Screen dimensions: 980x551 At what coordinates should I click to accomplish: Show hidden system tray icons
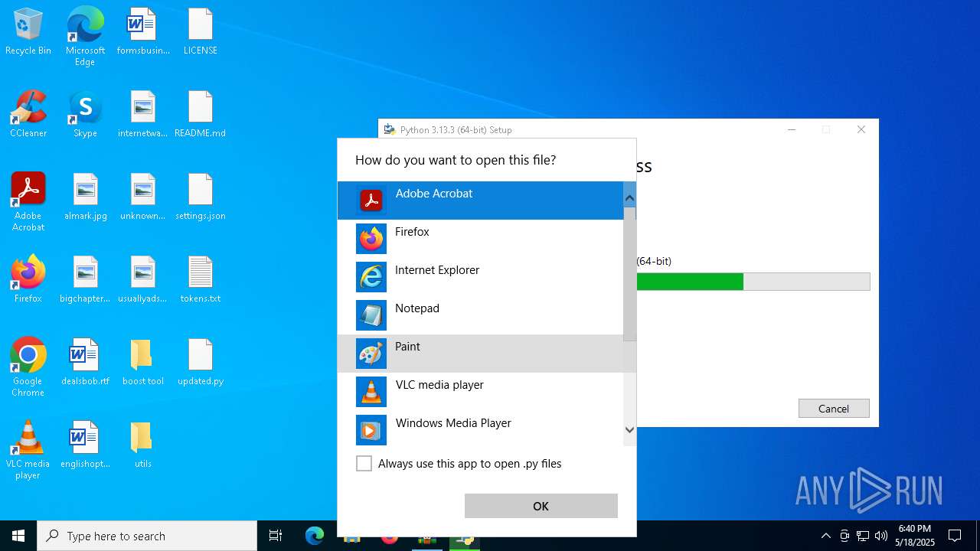(825, 536)
